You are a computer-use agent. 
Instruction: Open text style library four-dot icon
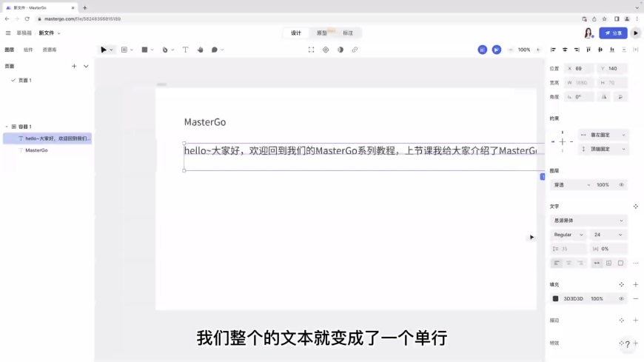(x=636, y=207)
